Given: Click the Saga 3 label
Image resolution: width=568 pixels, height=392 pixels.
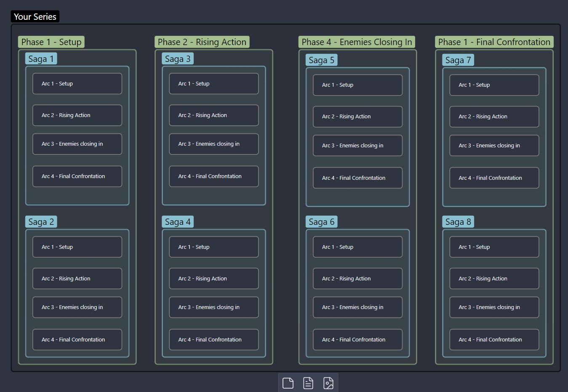Looking at the screenshot, I should coord(178,59).
